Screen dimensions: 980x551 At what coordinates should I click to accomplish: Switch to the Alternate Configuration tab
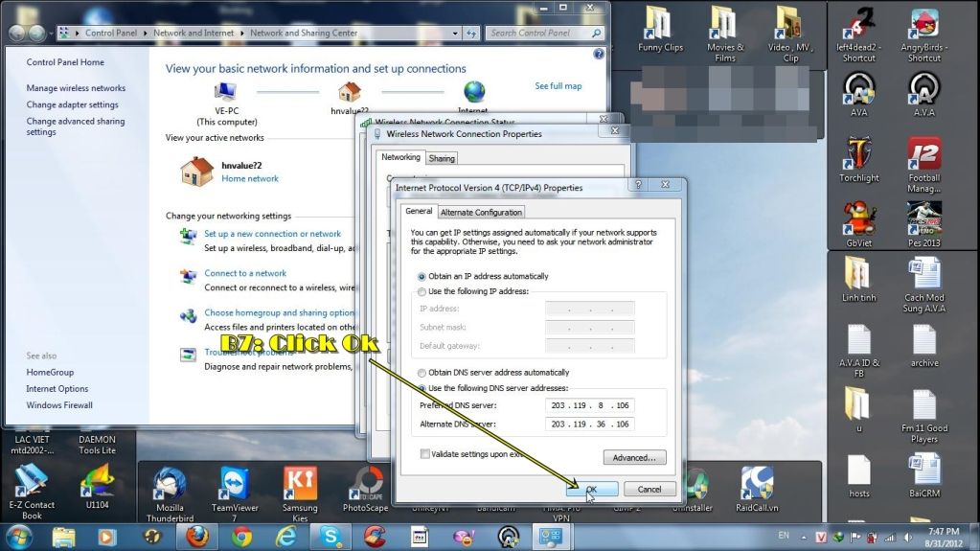(481, 212)
